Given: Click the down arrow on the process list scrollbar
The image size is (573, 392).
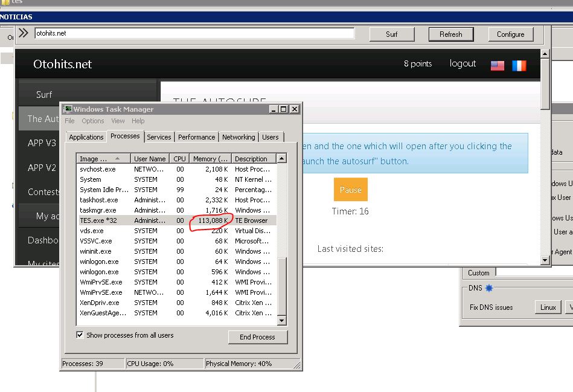Looking at the screenshot, I should [x=281, y=320].
